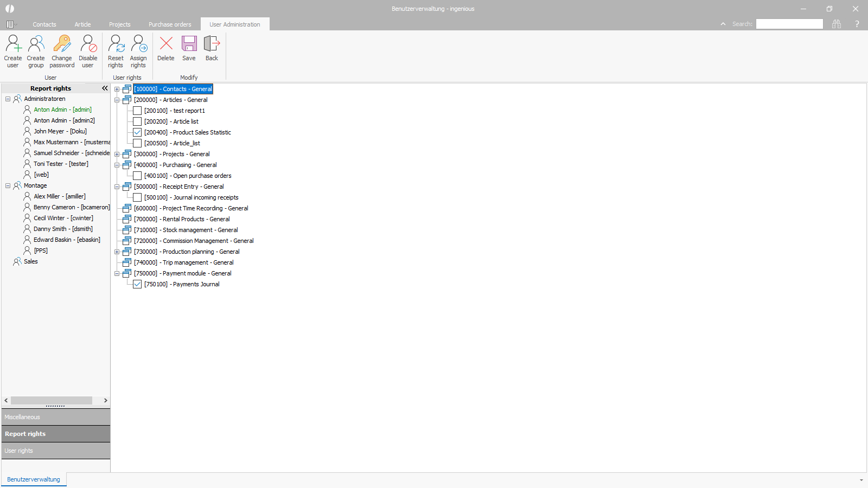Screen dimensions: 868x488
Task: Collapse the Administratoren group
Action: coord(8,99)
